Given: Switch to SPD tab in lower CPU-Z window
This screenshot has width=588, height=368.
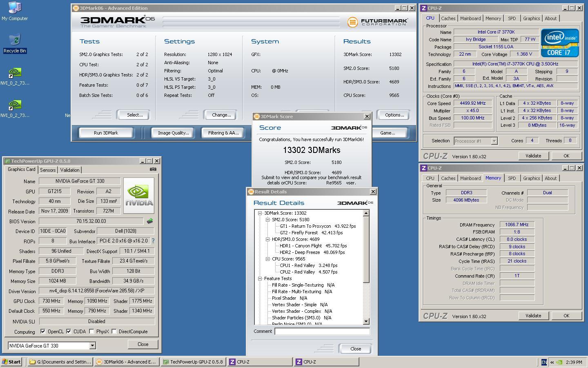Looking at the screenshot, I should 512,178.
